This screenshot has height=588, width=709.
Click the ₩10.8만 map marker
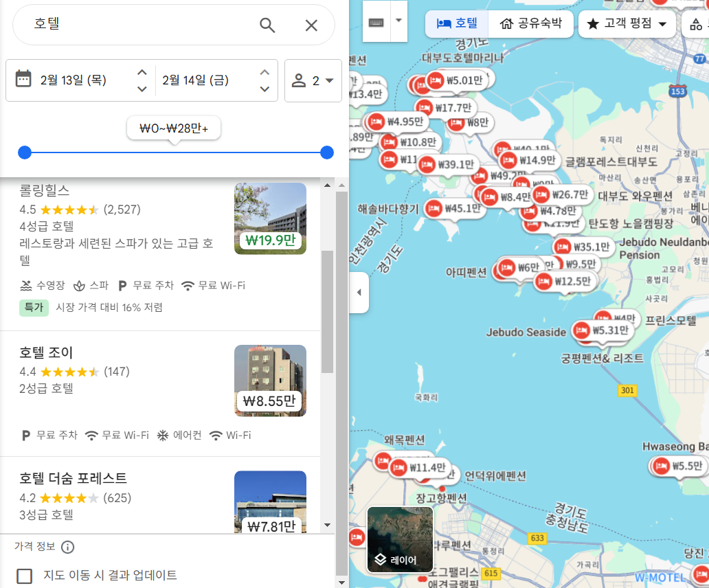point(409,142)
